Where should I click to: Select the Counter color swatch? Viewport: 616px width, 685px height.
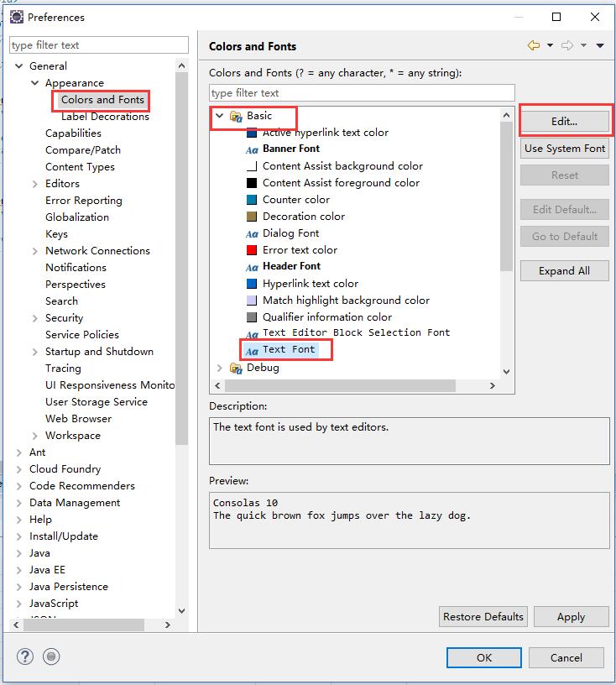pyautogui.click(x=252, y=200)
